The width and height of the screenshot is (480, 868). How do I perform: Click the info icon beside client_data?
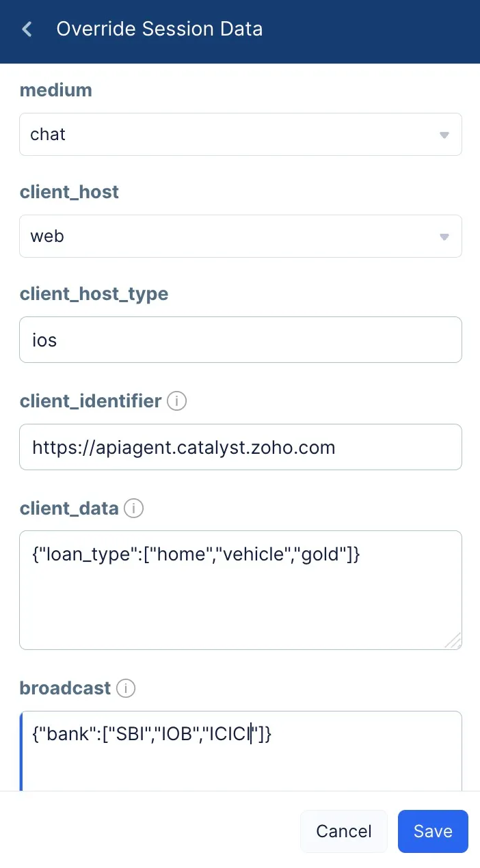134,508
